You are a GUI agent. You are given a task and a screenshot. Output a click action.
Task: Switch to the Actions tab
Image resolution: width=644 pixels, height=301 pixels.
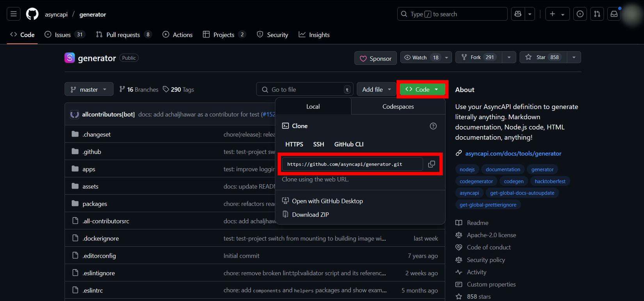pos(178,35)
